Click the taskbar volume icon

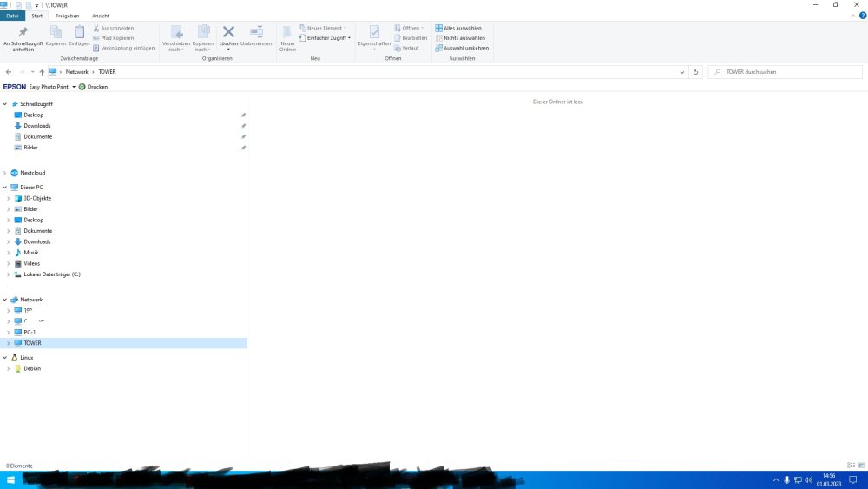(x=808, y=480)
